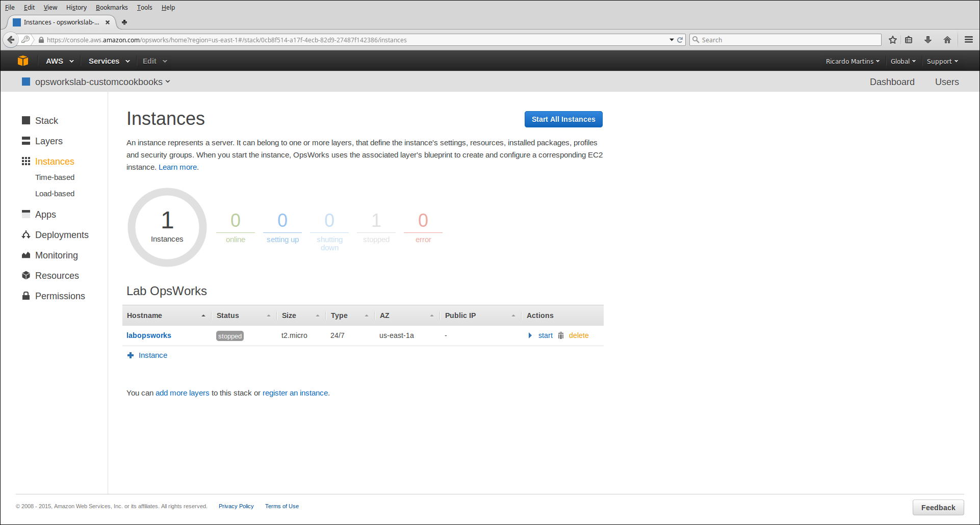Open the browser downloads arrow icon
This screenshot has height=525, width=980.
pyautogui.click(x=927, y=40)
